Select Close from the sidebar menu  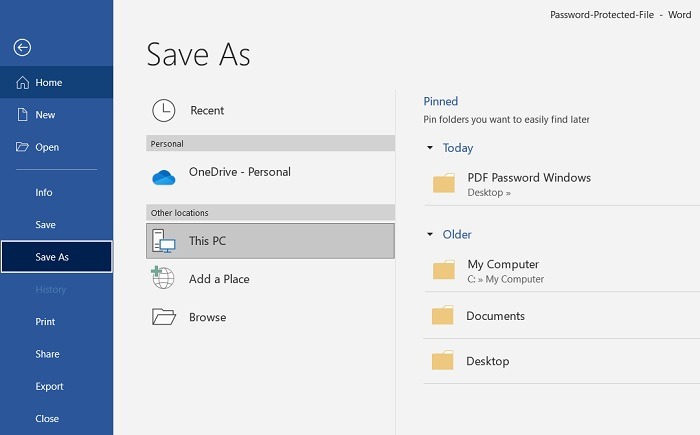47,419
